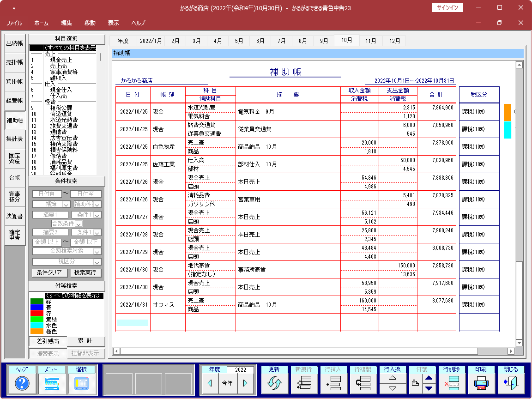Click the 科目選択 header button
This screenshot has height=399, width=532.
pyautogui.click(x=66, y=39)
